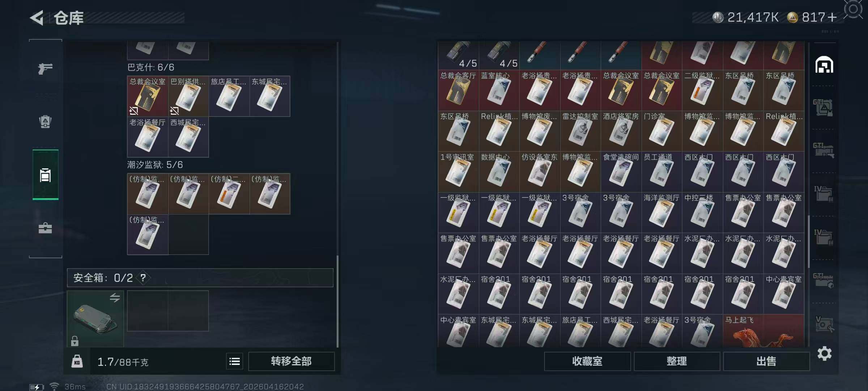Select the 马上起飞 red horse item
This screenshot has height=391, width=868.
(763, 331)
